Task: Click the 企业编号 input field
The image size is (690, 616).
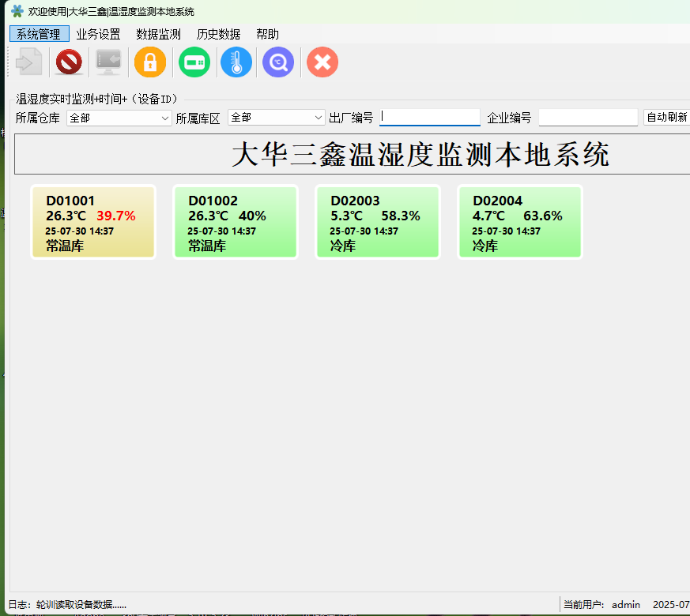Action: coord(588,118)
